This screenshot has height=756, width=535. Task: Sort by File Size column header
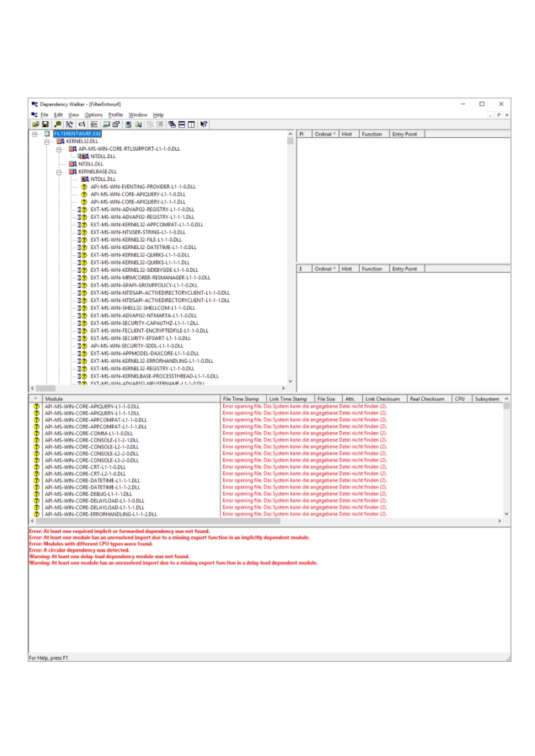[x=328, y=399]
